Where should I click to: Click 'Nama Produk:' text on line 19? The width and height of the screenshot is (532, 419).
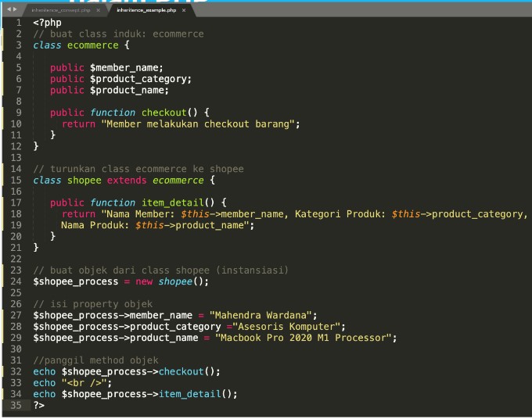tap(95, 225)
